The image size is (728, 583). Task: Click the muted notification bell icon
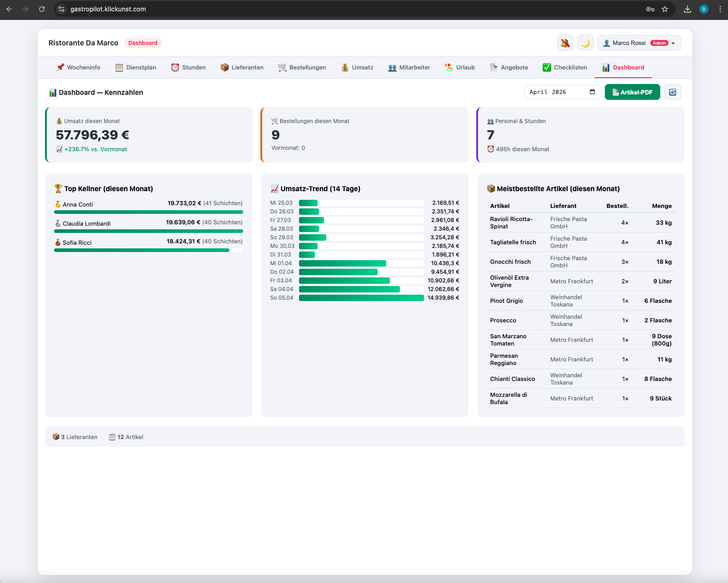(565, 43)
